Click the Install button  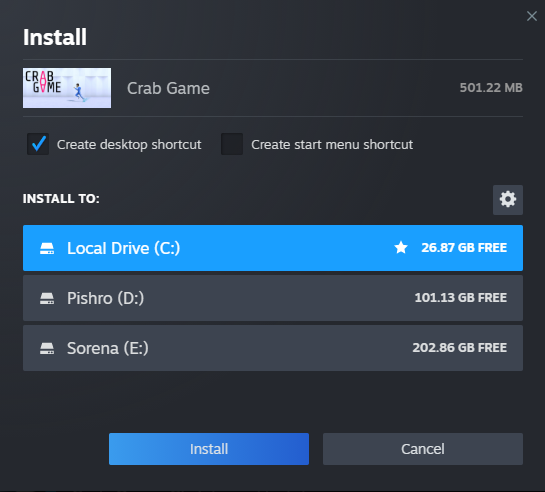[x=209, y=449]
